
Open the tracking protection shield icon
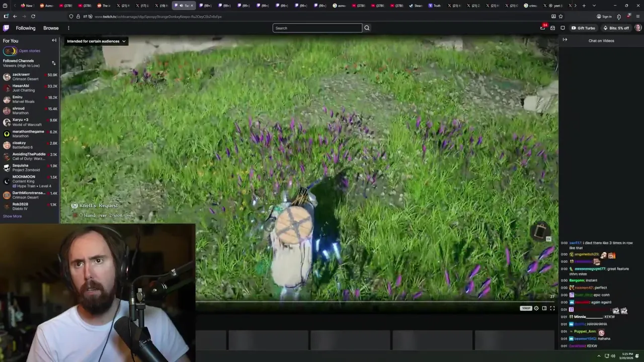pyautogui.click(x=71, y=17)
